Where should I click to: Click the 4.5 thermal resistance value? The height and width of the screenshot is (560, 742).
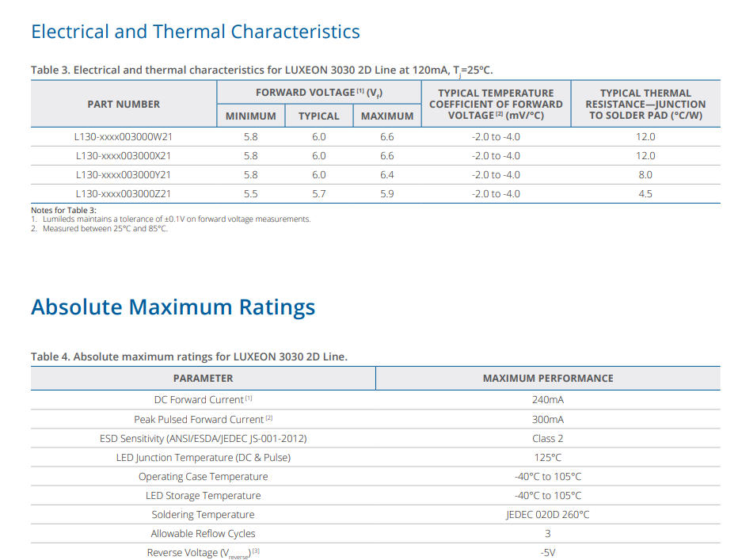coord(645,194)
